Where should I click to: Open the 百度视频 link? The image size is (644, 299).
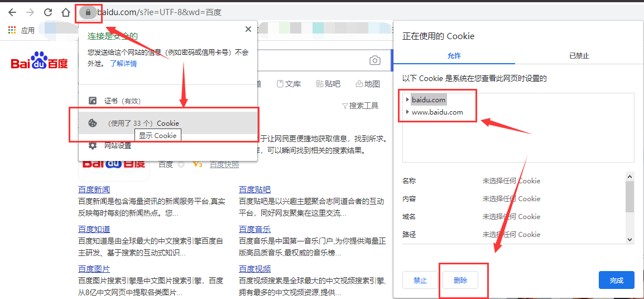coord(255,269)
